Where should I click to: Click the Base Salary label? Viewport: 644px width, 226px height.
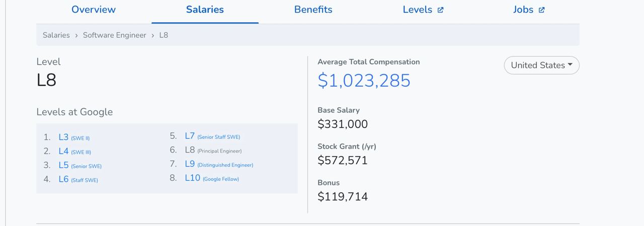pyautogui.click(x=339, y=110)
